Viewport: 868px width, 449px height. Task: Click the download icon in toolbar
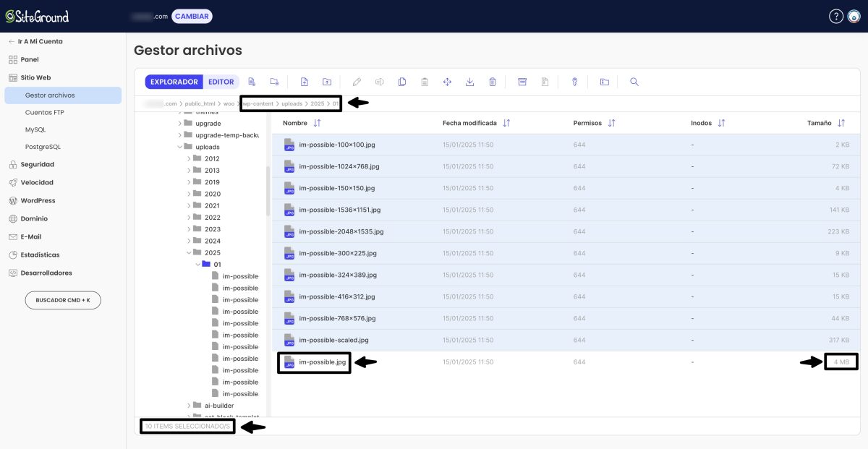coord(469,82)
